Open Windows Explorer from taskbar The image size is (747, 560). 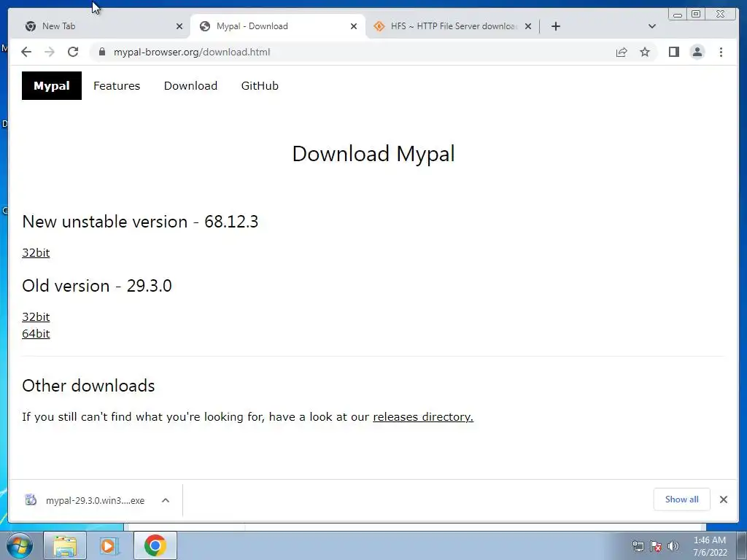point(65,545)
